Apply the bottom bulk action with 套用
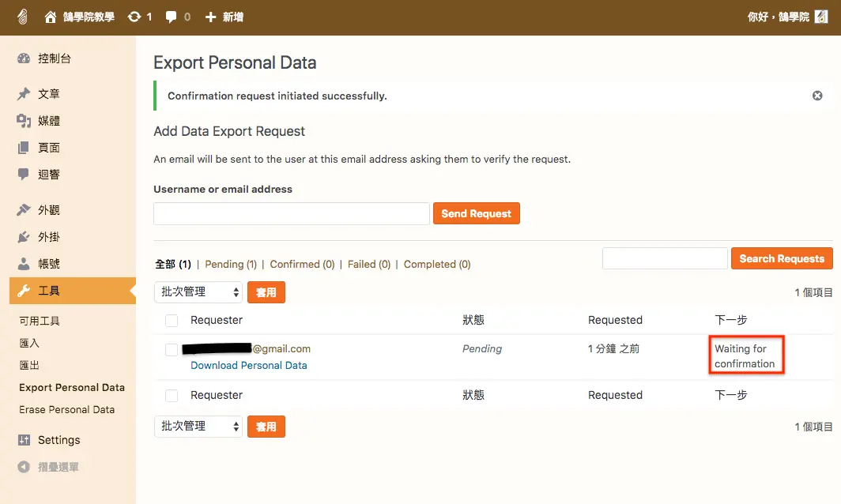The image size is (841, 504). click(x=266, y=427)
